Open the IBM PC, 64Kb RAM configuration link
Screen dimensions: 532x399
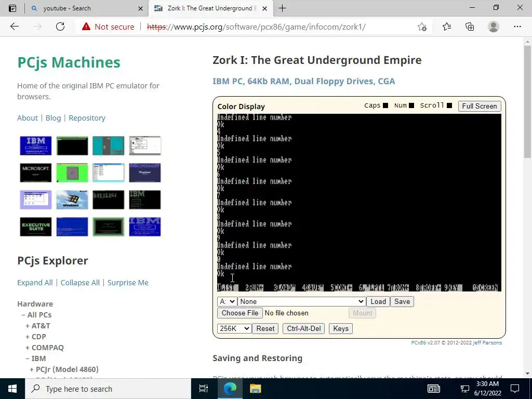point(303,82)
